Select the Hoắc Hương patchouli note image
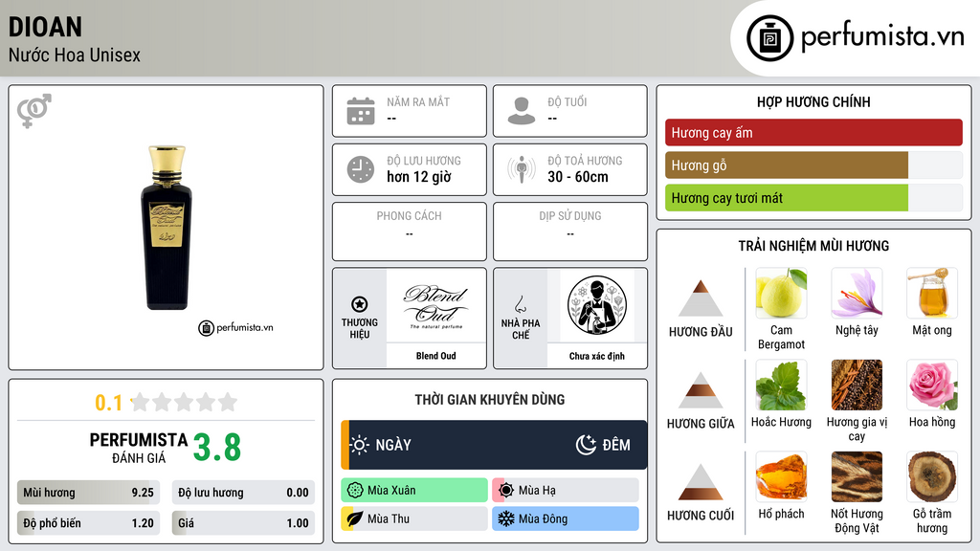This screenshot has width=980, height=551. [781, 385]
